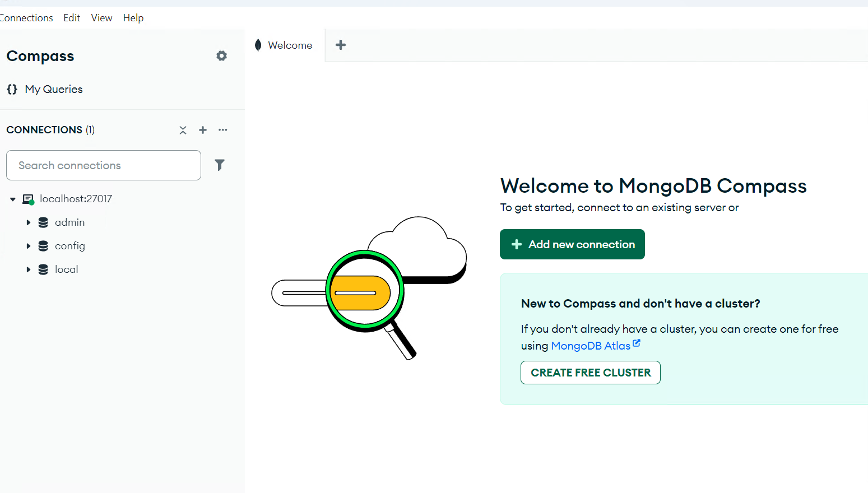Click inside the Search connections field
Image resolution: width=868 pixels, height=493 pixels.
point(103,165)
